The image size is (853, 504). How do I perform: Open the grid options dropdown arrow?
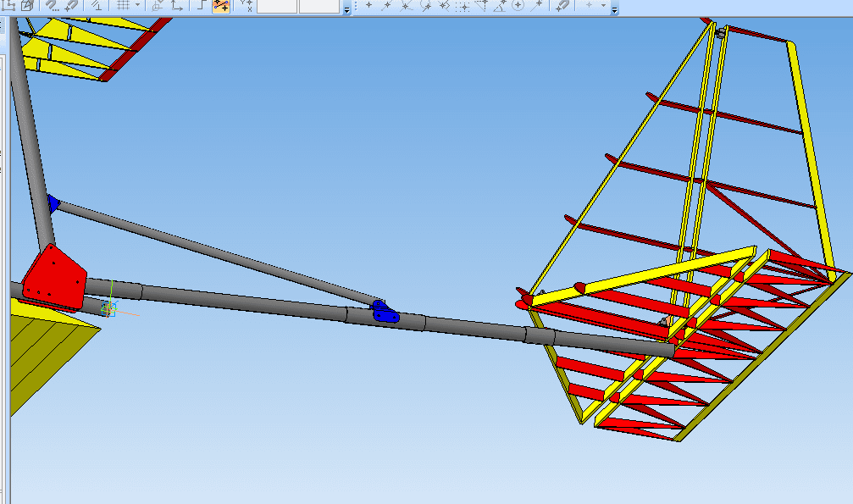click(x=137, y=5)
